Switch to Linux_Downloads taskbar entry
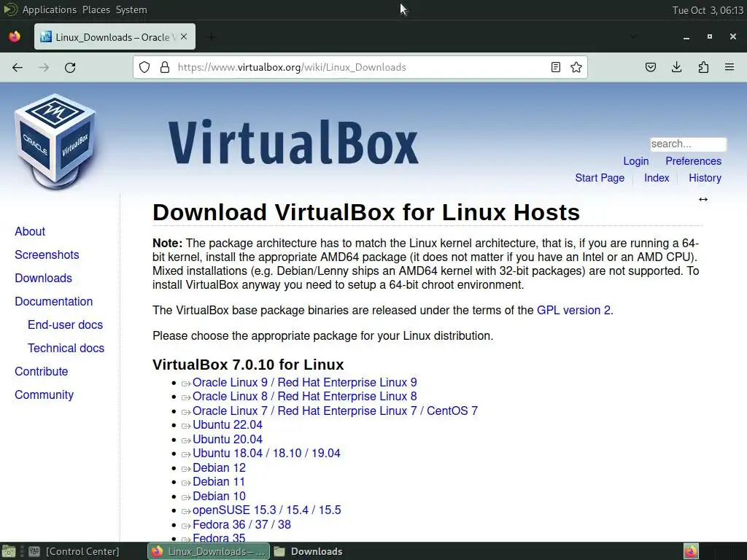This screenshot has width=747, height=560. pyautogui.click(x=209, y=551)
